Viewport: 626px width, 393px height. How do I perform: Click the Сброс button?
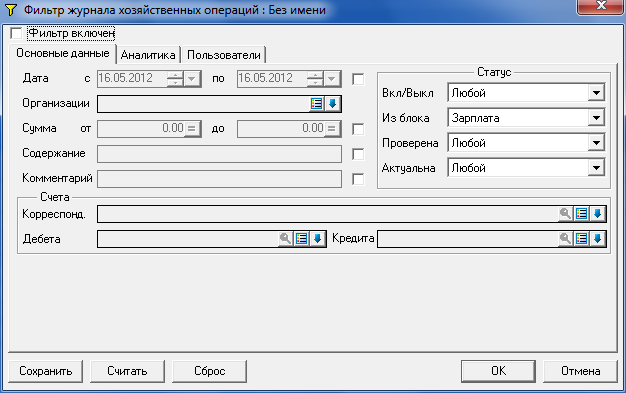coord(209,371)
